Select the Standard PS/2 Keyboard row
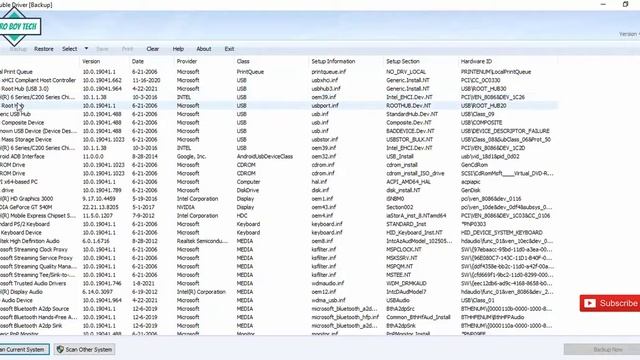 click(x=279, y=224)
